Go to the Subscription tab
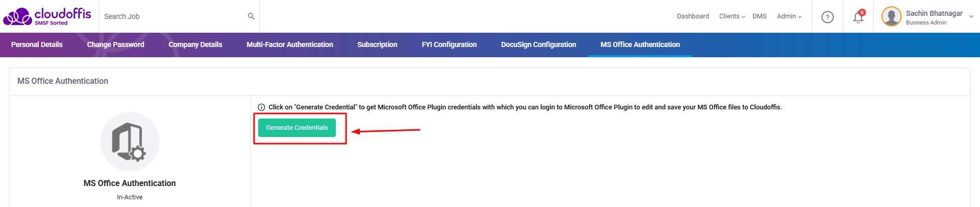 pyautogui.click(x=377, y=45)
